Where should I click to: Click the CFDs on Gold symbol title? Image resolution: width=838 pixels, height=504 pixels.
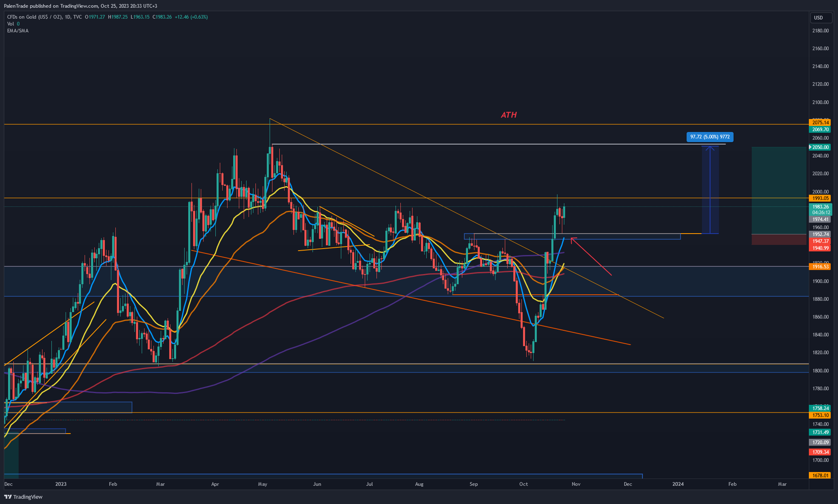click(x=45, y=17)
